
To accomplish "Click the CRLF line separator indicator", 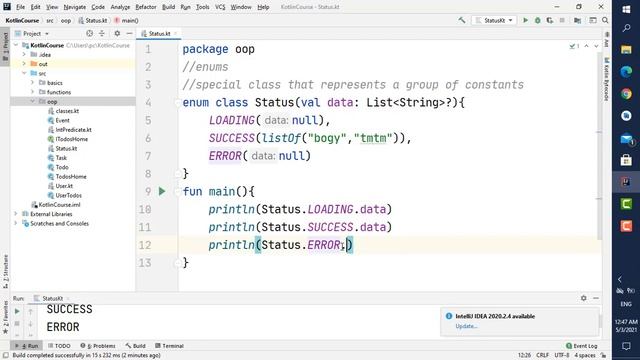I will (542, 355).
